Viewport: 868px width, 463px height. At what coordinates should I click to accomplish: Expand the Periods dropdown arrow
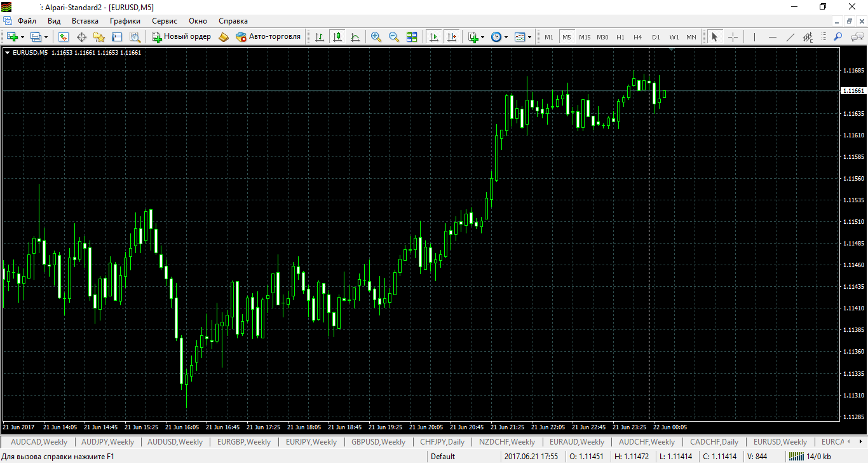(506, 37)
